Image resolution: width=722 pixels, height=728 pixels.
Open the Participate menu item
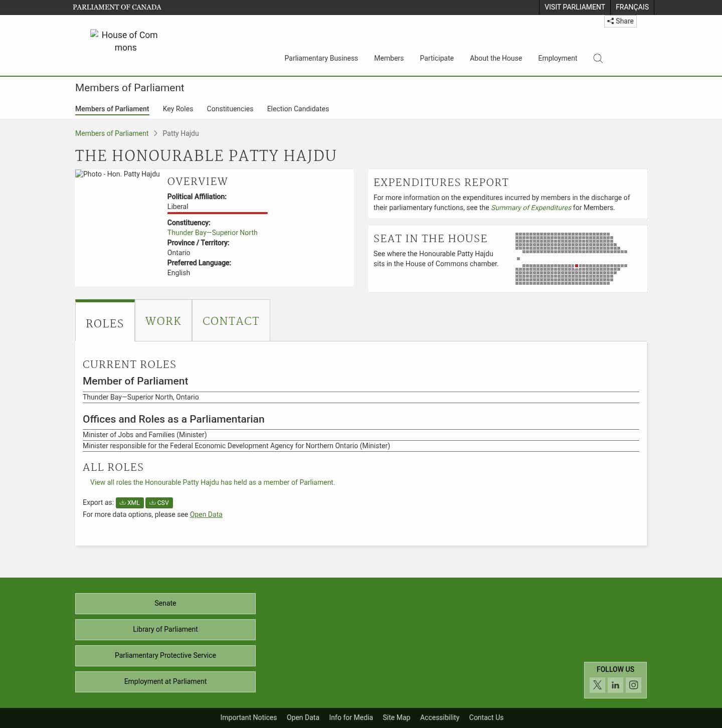(x=436, y=58)
